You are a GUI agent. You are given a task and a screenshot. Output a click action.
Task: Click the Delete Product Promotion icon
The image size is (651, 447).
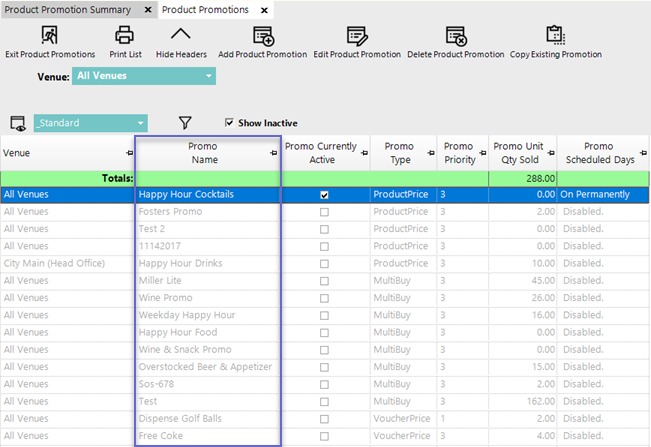[456, 36]
